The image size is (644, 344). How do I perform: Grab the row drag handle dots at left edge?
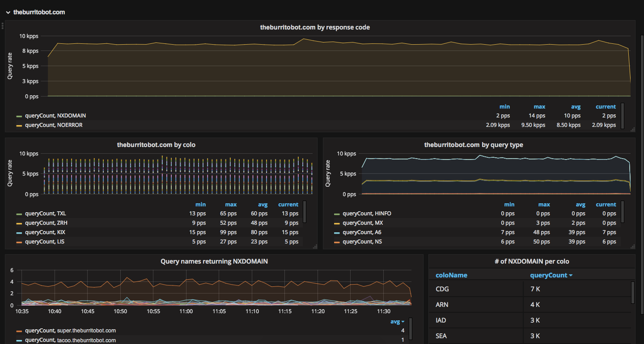click(3, 26)
